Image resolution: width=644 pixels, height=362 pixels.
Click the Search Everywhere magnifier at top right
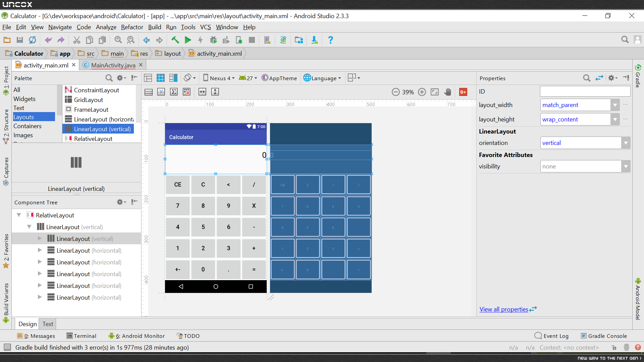625,40
